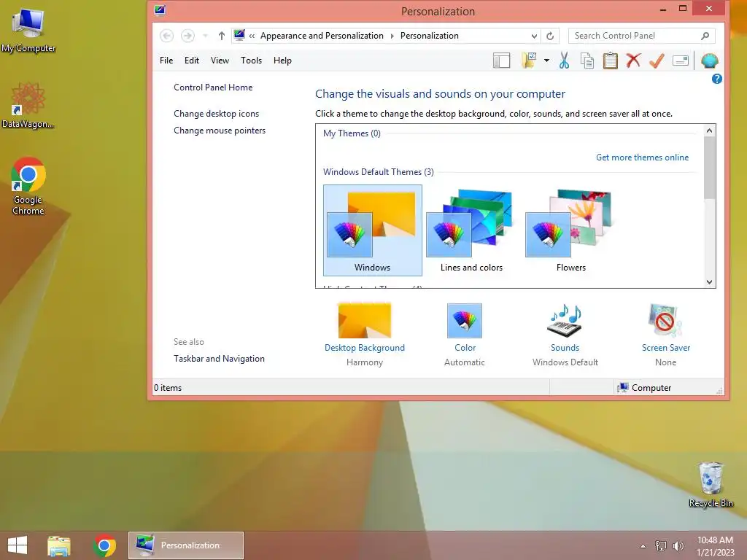
Task: Select the Recycle Bin desktop icon
Action: pyautogui.click(x=711, y=485)
